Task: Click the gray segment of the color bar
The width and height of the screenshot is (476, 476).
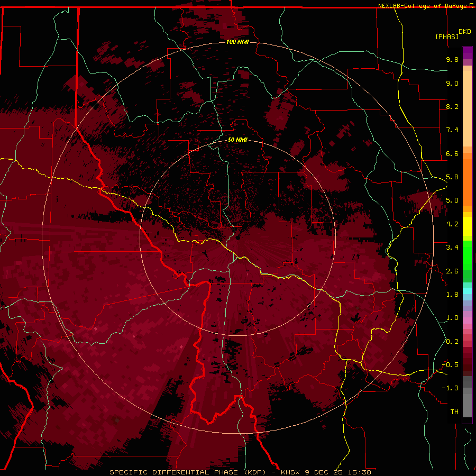Action: coord(467,397)
